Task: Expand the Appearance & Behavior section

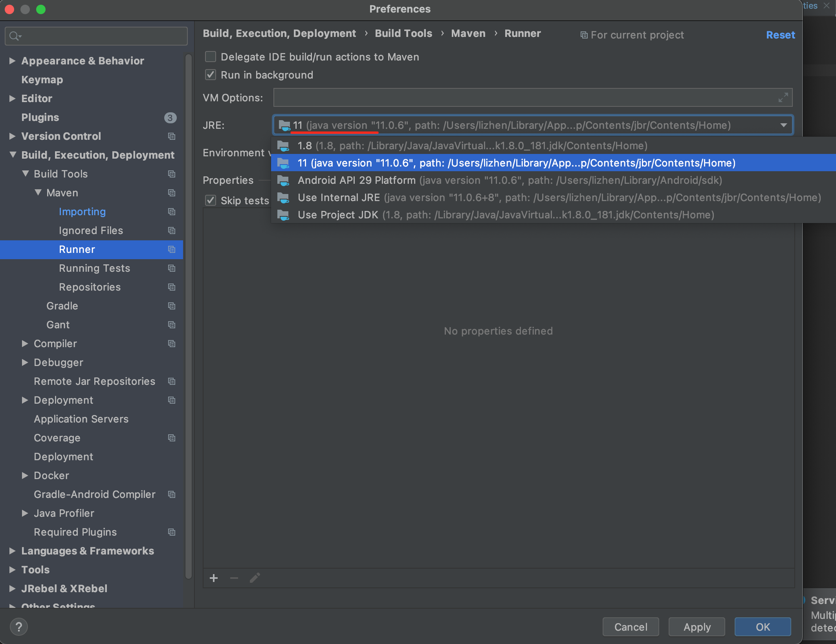Action: 12,61
